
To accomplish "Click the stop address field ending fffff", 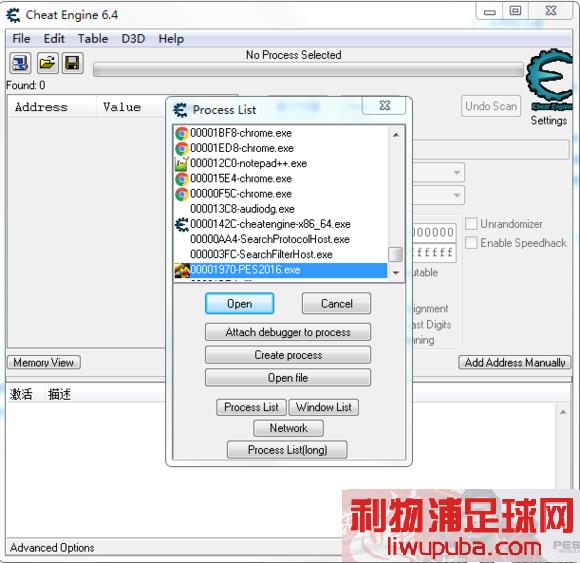I will coord(434,253).
